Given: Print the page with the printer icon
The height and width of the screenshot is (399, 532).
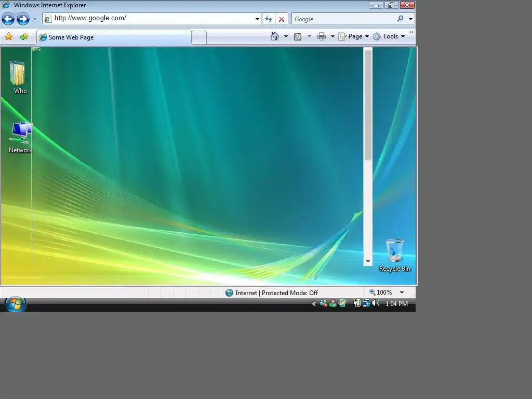Looking at the screenshot, I should (x=321, y=36).
